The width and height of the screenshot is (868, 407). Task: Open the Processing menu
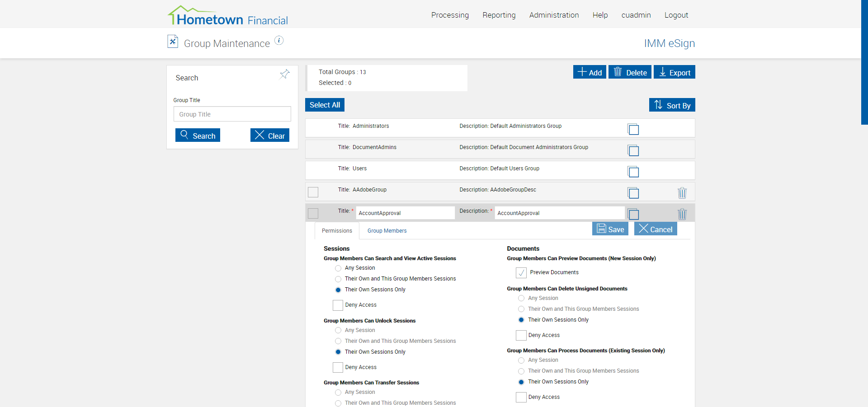(x=450, y=15)
